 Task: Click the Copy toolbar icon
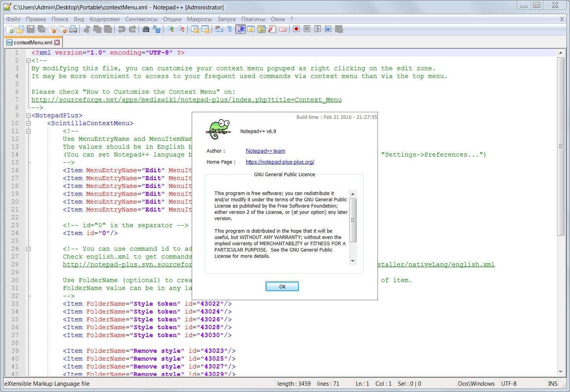click(97, 29)
